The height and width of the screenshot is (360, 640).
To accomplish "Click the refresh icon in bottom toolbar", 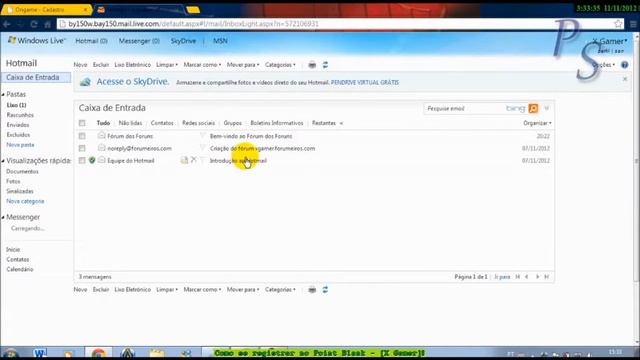I will point(325,290).
